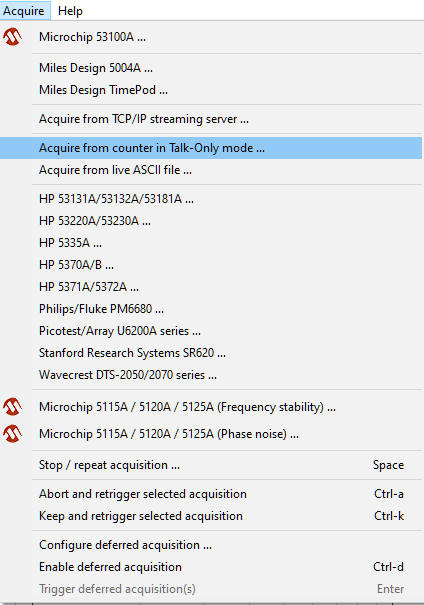Click Stop / repeat acquisition
Viewport: 424px width, 605px height.
pyautogui.click(x=211, y=465)
